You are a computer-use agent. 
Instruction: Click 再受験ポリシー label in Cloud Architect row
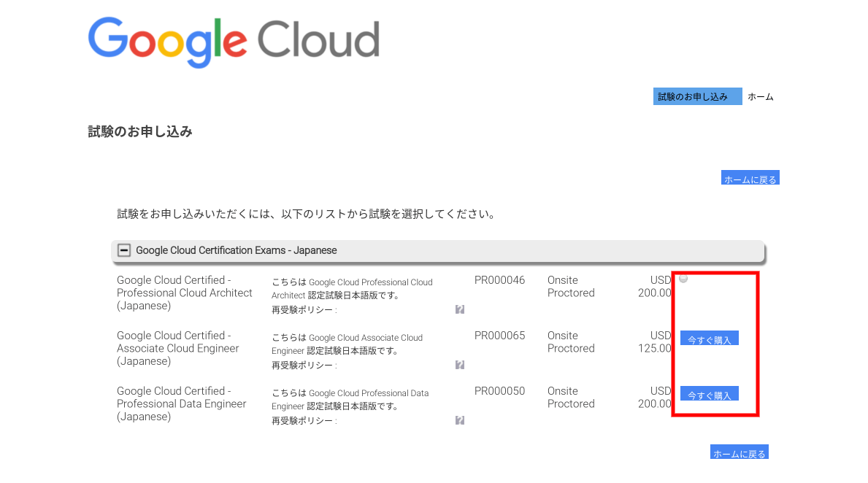[x=304, y=310]
